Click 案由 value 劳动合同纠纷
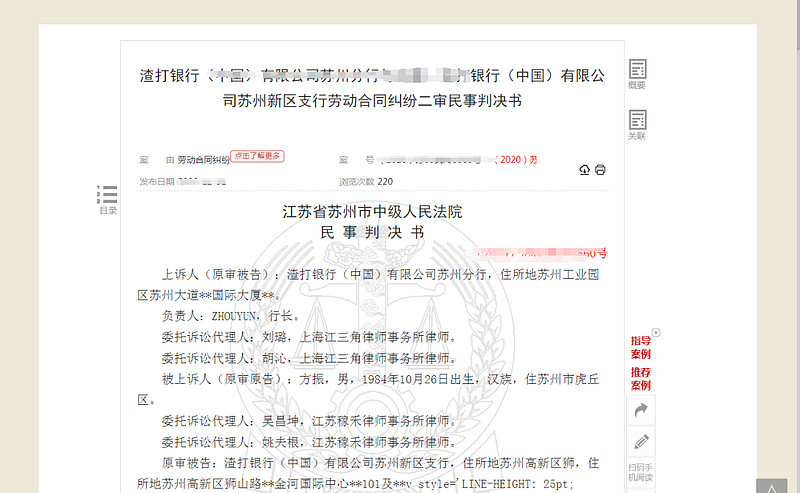The width and height of the screenshot is (800, 493). pos(203,160)
